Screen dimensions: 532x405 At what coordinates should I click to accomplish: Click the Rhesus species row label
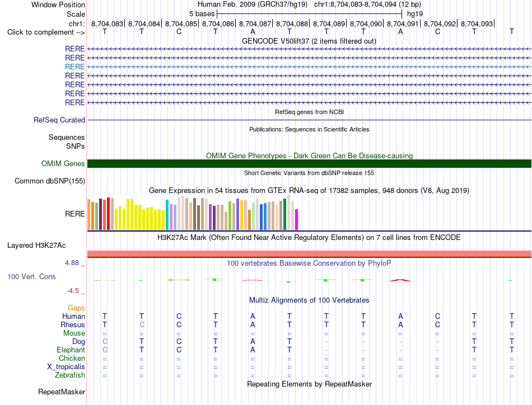(73, 324)
